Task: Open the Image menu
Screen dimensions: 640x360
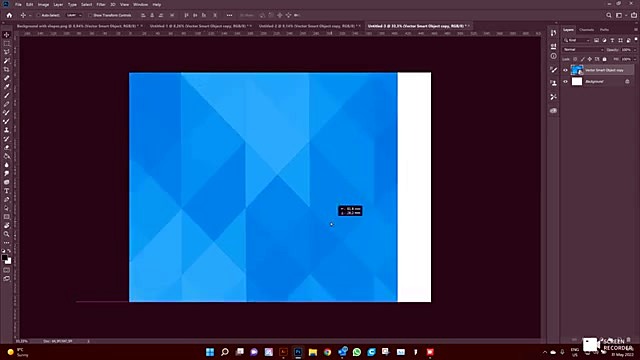Action: [43, 4]
